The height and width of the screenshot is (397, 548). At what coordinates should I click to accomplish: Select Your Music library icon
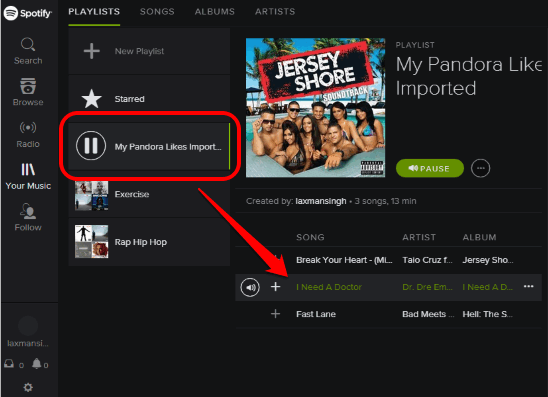coord(28,169)
